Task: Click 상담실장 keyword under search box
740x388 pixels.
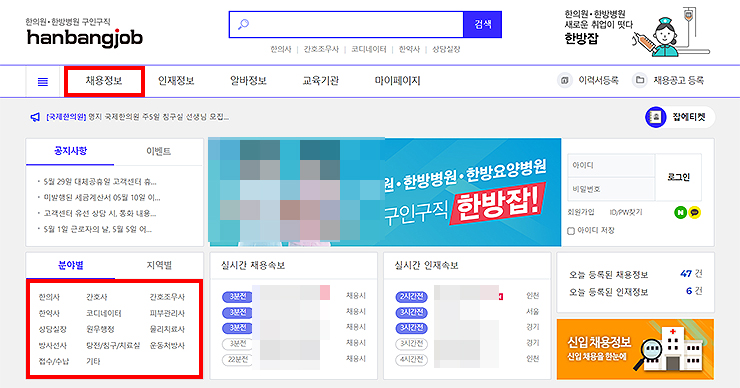Action: tap(446, 49)
